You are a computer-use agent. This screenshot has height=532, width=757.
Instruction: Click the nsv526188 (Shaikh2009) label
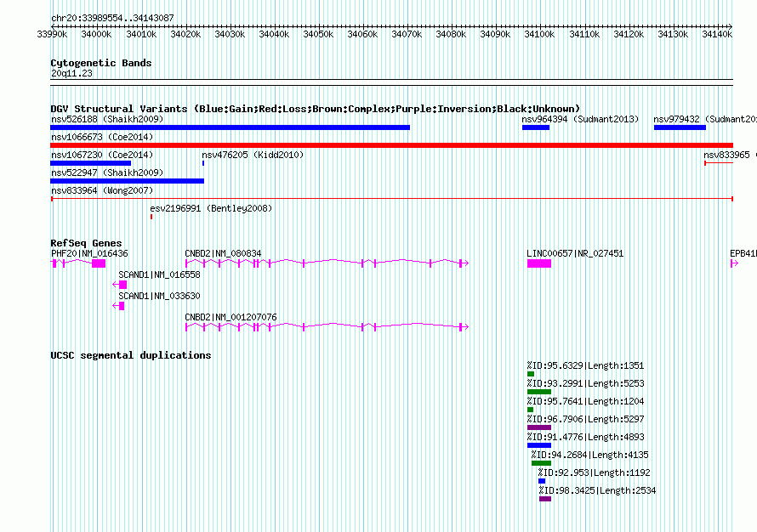pyautogui.click(x=107, y=119)
